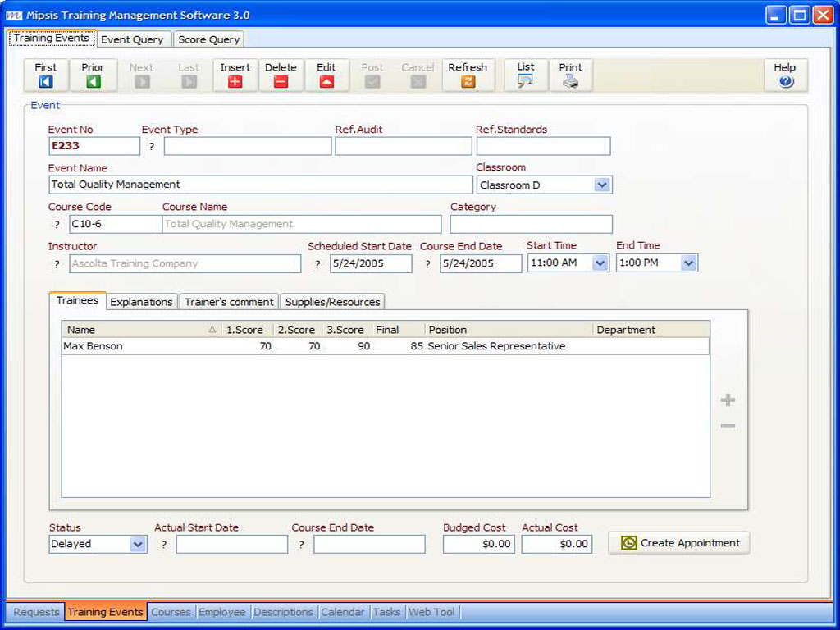The height and width of the screenshot is (630, 840).
Task: Open Help from the toolbar
Action: point(785,75)
